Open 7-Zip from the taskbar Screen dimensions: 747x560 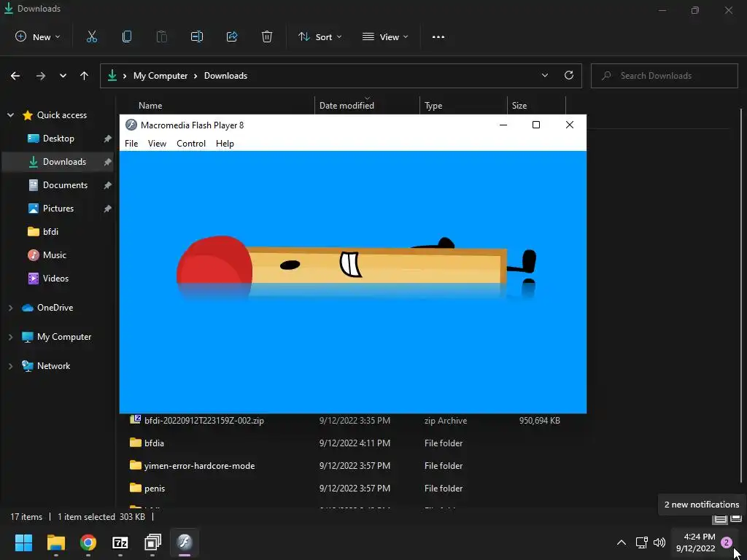click(x=120, y=542)
